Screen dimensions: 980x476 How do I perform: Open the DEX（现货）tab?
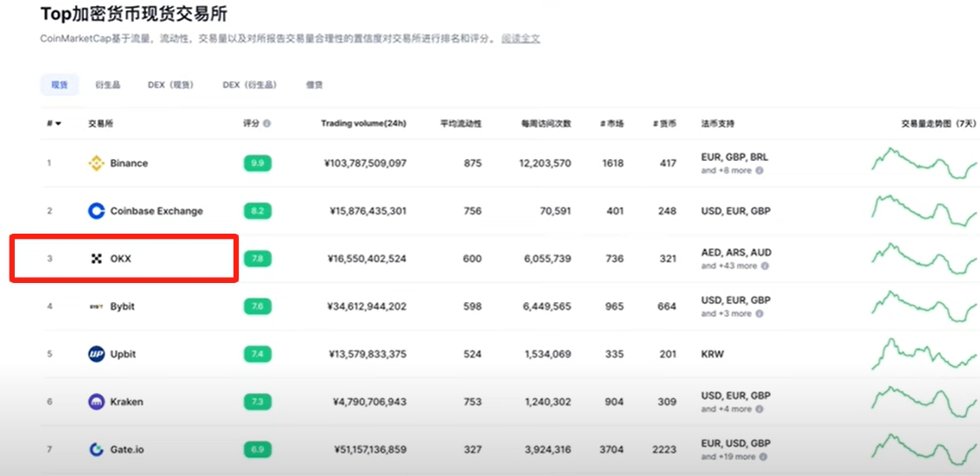170,85
